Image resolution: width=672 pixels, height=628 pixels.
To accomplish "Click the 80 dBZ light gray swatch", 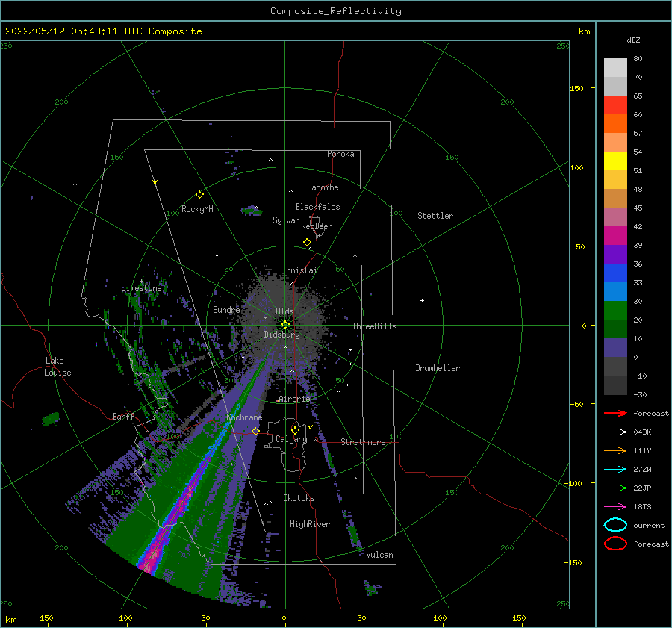I will click(x=615, y=68).
